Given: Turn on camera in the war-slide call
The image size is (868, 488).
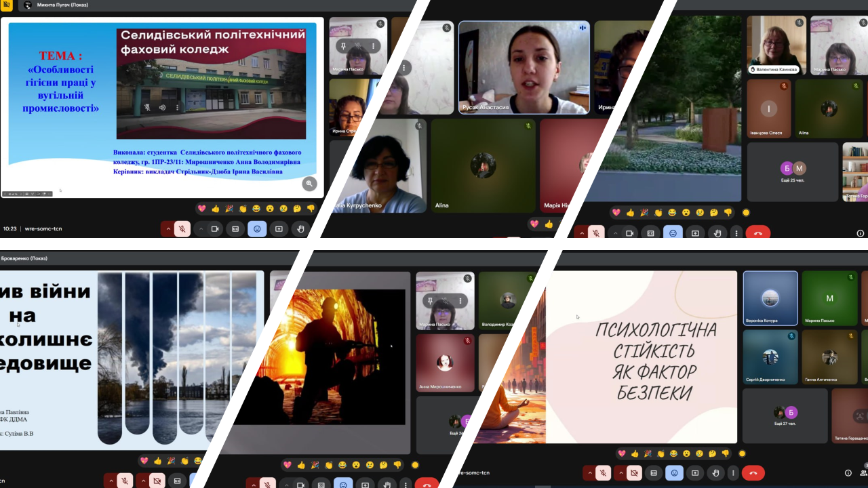Looking at the screenshot, I should (x=157, y=481).
